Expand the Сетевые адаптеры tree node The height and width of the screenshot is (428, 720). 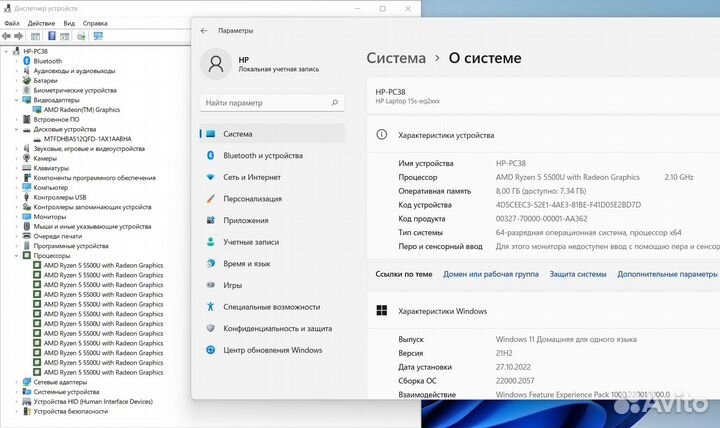coord(17,382)
